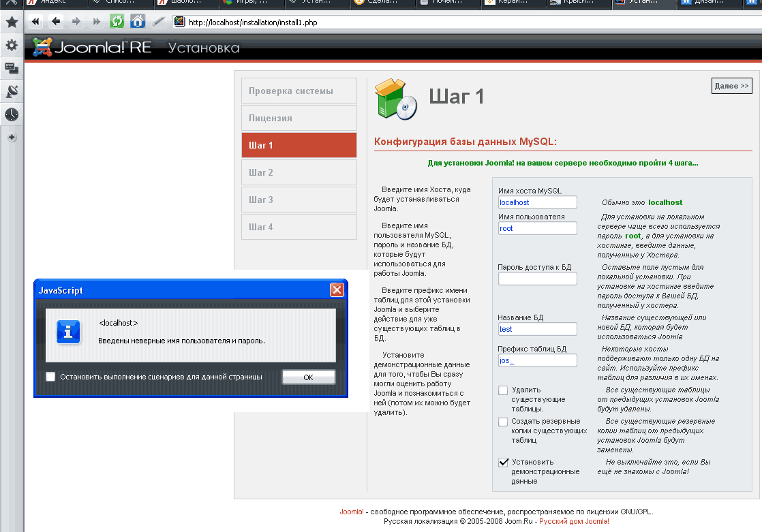Switch to the Яндекс browser tab
The width and height of the screenshot is (762, 532).
tap(55, 3)
